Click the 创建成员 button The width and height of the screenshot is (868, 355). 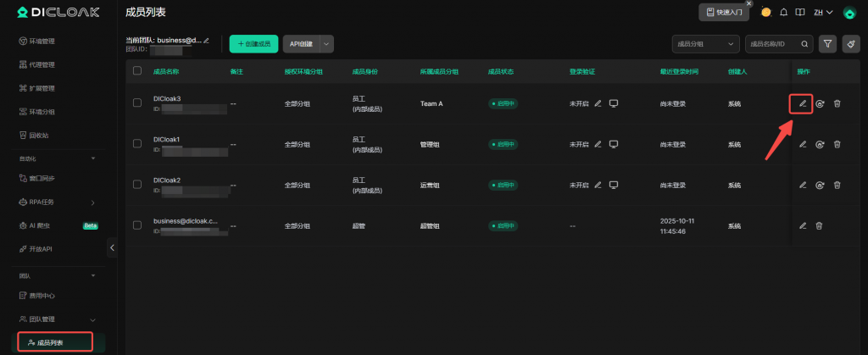(253, 43)
